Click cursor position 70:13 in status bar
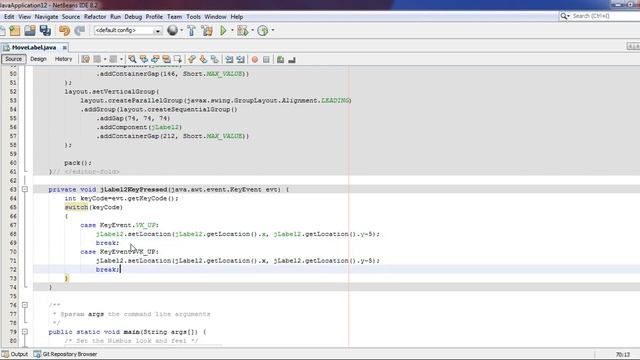640x360 pixels. (622, 354)
